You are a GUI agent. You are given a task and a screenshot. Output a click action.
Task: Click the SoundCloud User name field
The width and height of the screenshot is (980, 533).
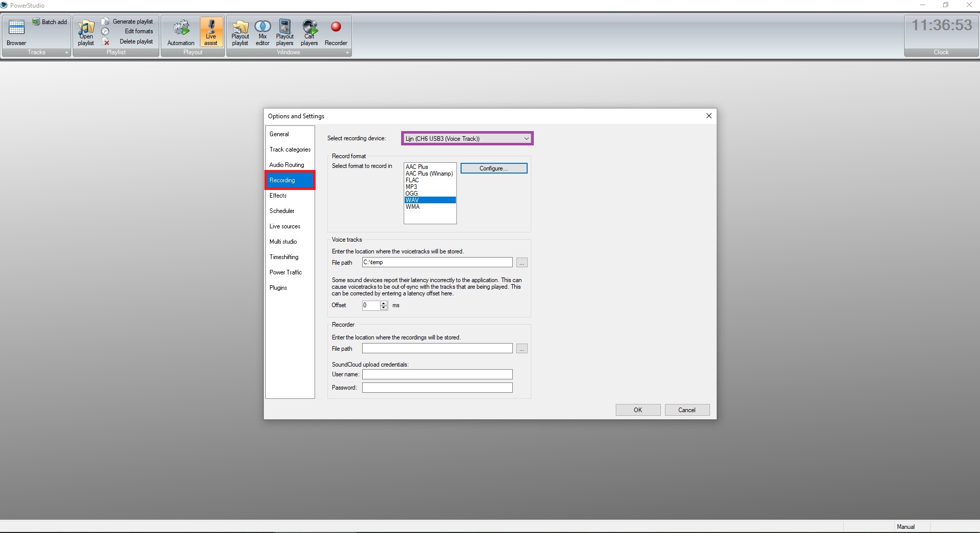pos(437,374)
